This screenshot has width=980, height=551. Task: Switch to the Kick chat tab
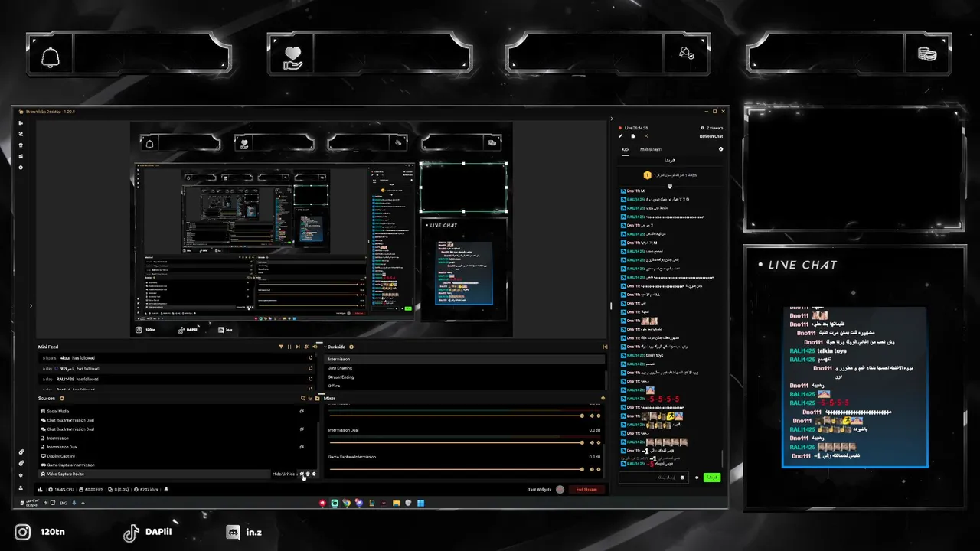click(x=626, y=149)
